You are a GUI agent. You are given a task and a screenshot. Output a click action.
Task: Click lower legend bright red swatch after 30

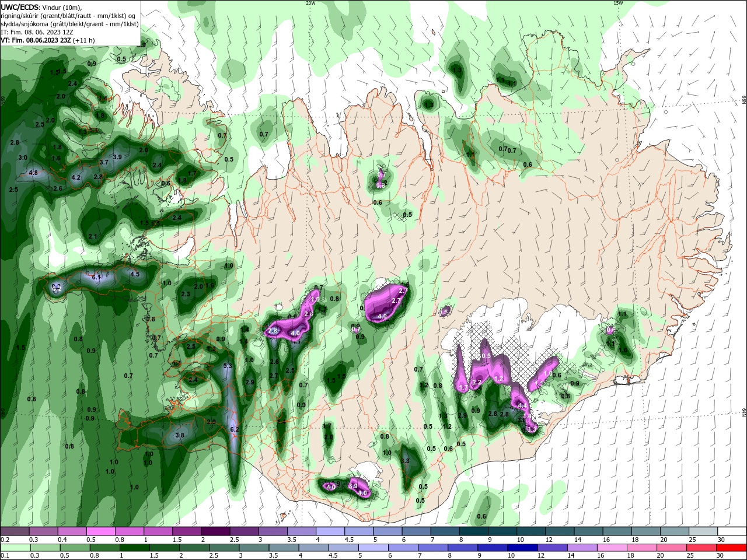[731, 548]
